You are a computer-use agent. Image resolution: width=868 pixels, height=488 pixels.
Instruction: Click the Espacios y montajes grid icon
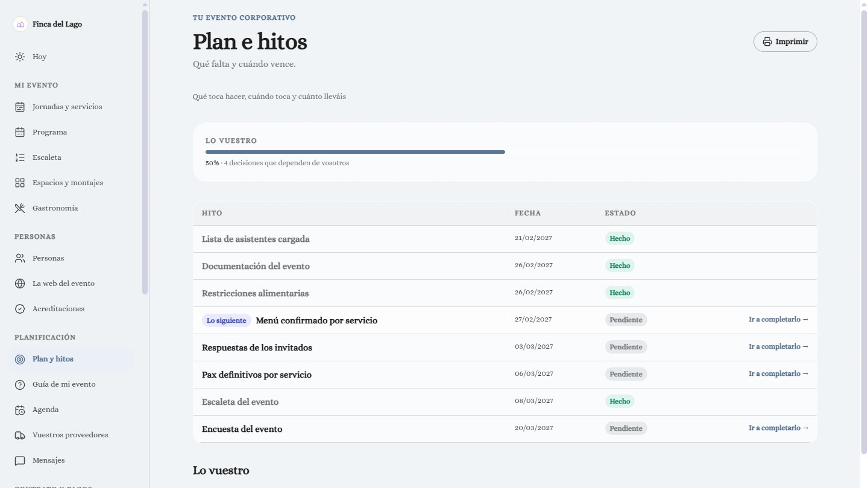click(x=20, y=183)
